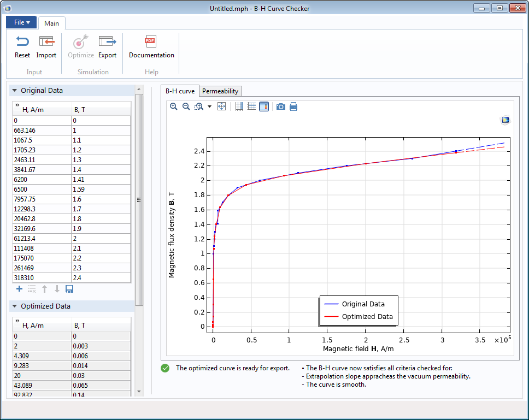Click the Reset input button
This screenshot has height=420, width=529.
(22, 46)
